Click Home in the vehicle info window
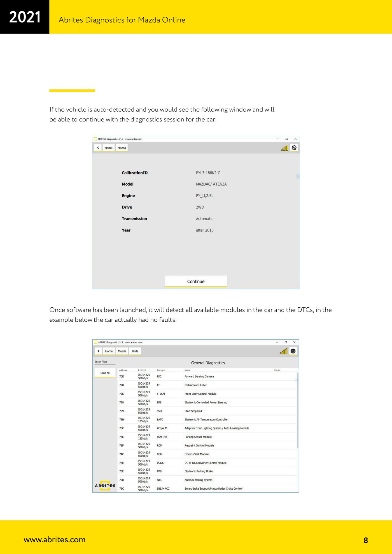Screen dimensions: 392x554 click(x=108, y=148)
